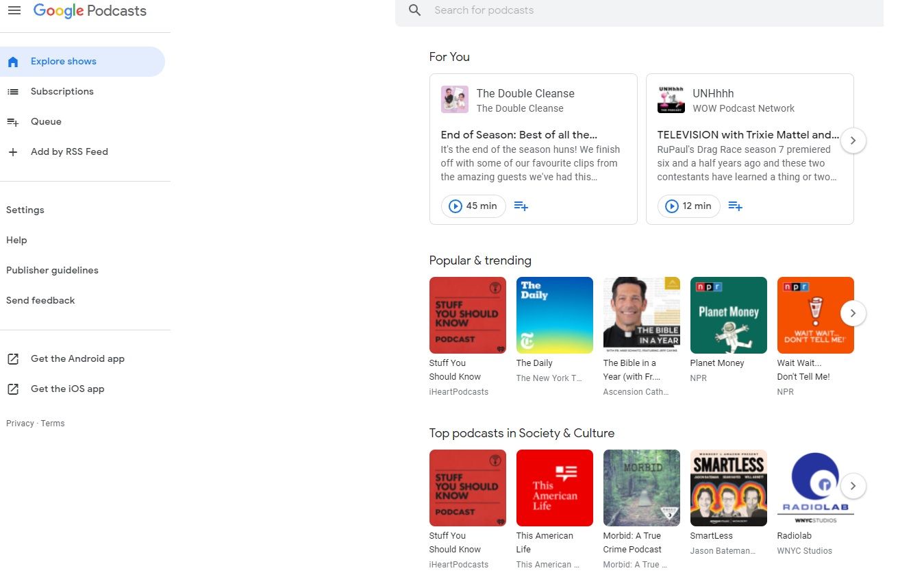Viewport: 924px width, 575px height.
Task: Click Send feedback
Action: pos(40,301)
